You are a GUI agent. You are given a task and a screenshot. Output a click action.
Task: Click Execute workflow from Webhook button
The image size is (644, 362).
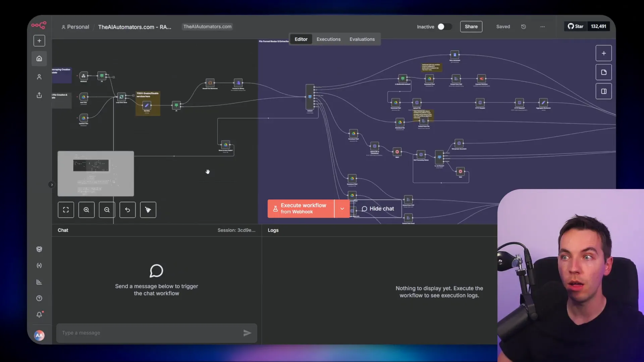(x=301, y=208)
